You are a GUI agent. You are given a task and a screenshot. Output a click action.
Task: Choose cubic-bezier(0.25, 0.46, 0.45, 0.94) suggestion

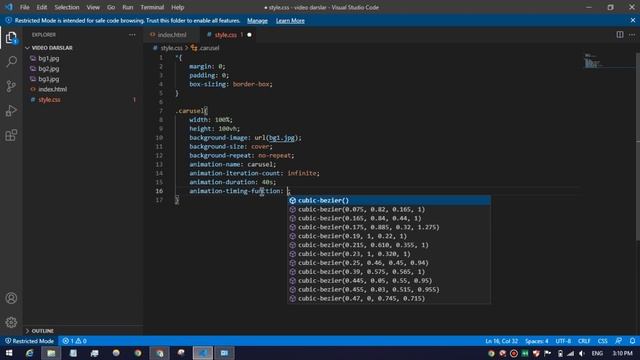coord(389,263)
